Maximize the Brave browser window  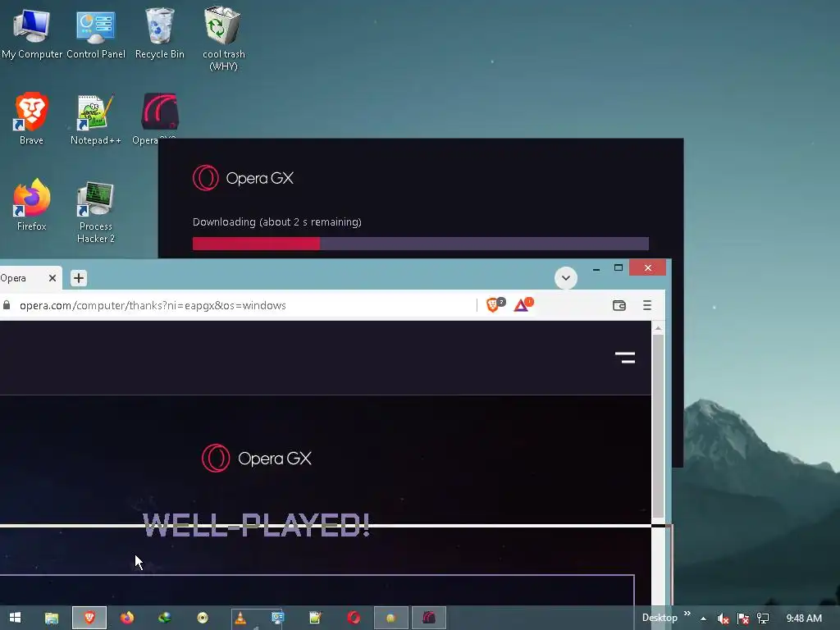pos(619,268)
